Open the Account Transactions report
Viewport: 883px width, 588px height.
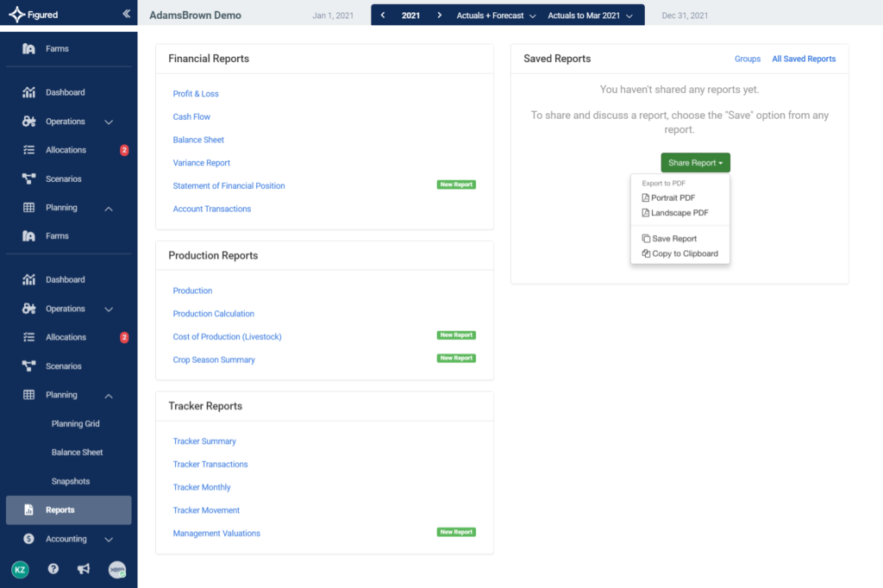(212, 209)
